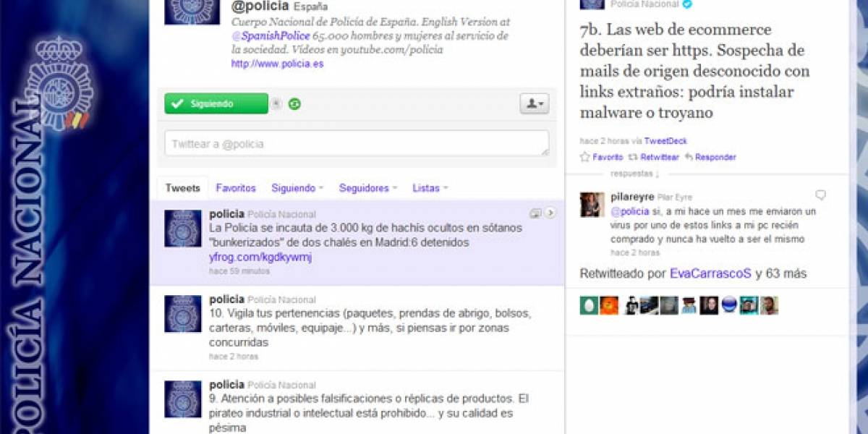Toggle the green Siguiendo follow button
Image resolution: width=868 pixels, height=434 pixels.
216,103
